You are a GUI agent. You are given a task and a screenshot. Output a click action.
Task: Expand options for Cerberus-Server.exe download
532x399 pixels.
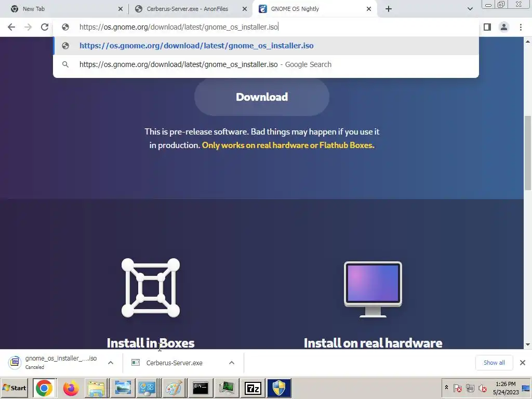tap(232, 363)
